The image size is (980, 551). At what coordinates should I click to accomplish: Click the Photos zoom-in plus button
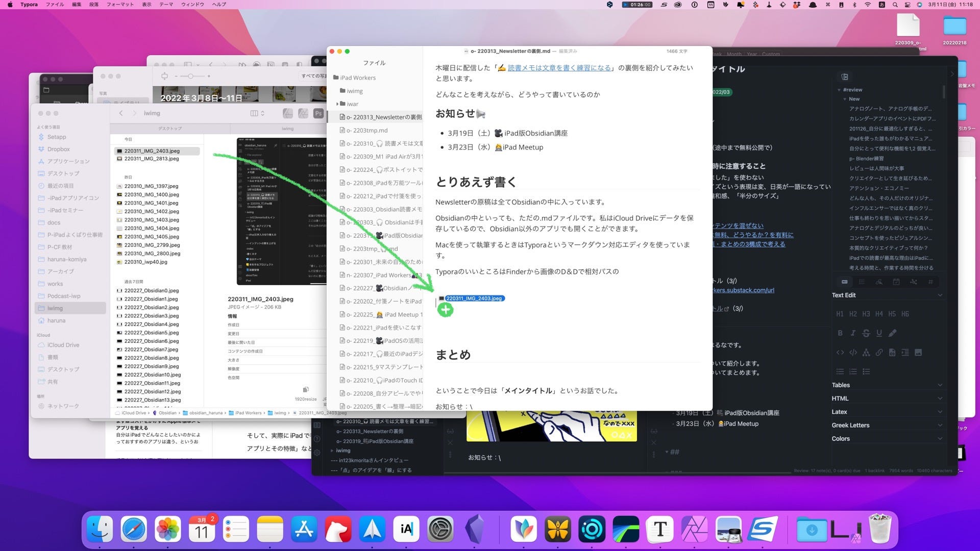(x=209, y=76)
